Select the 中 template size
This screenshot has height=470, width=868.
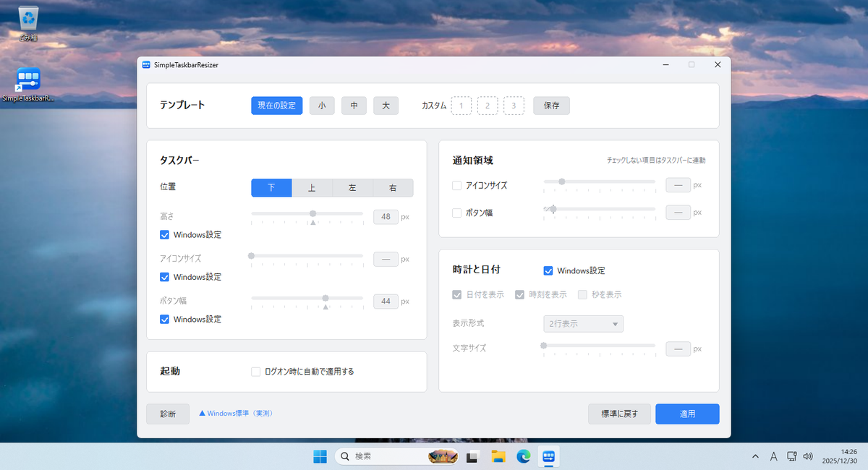[x=354, y=106]
